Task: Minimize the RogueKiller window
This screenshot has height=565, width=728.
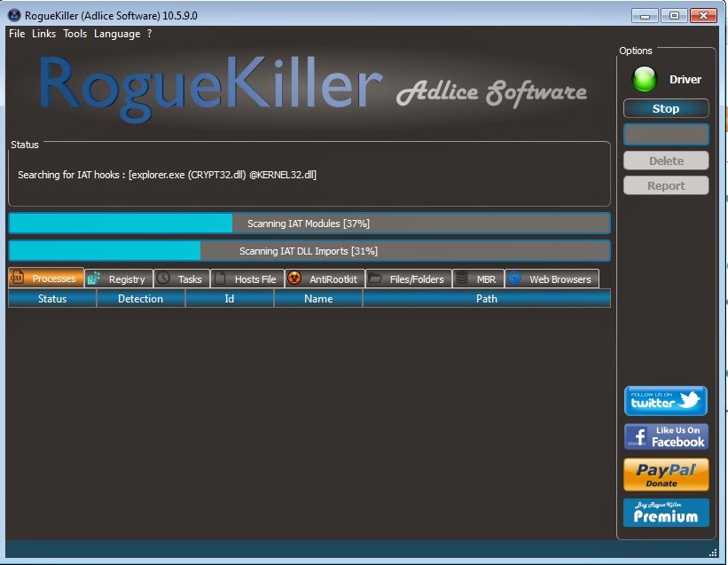Action: [x=645, y=16]
